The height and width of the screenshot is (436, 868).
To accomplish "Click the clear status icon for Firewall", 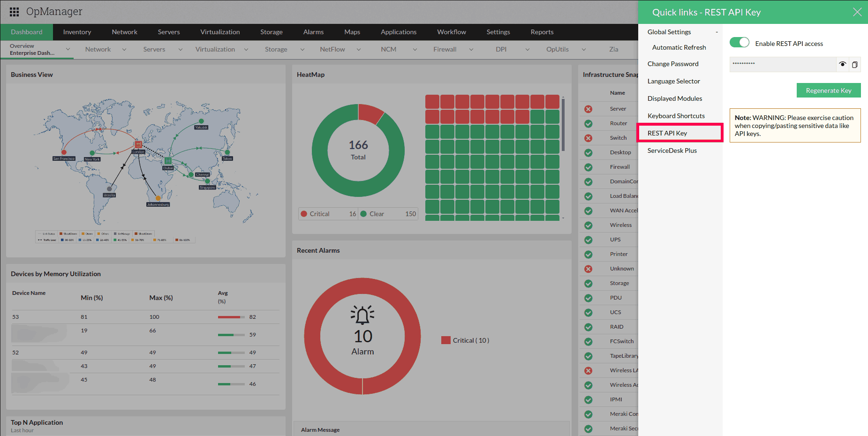I will click(x=588, y=167).
